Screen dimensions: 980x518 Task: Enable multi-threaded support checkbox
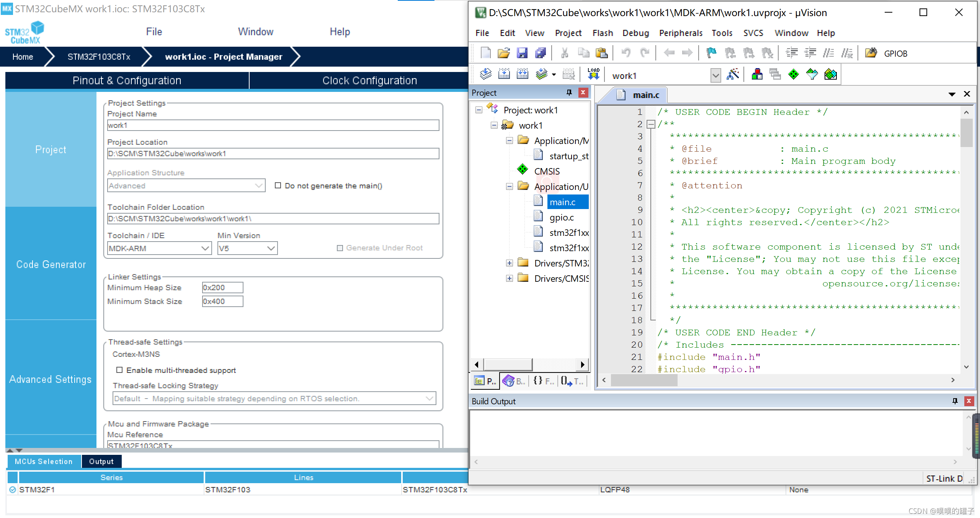point(119,370)
